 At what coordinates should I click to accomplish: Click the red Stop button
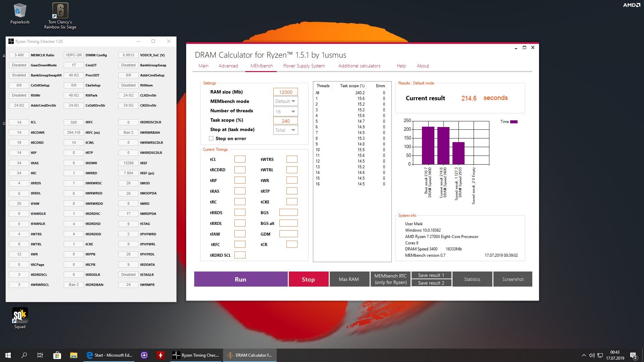tap(308, 279)
